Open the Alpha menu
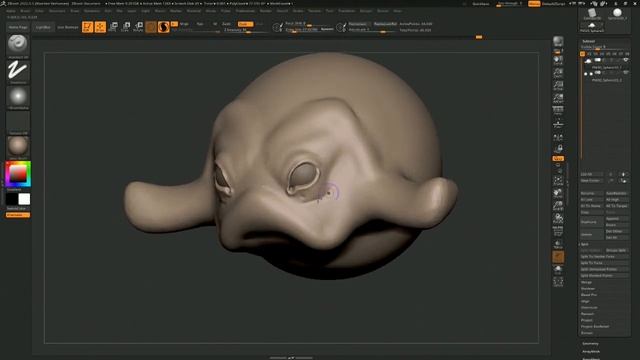The height and width of the screenshot is (360, 640). click(x=11, y=11)
